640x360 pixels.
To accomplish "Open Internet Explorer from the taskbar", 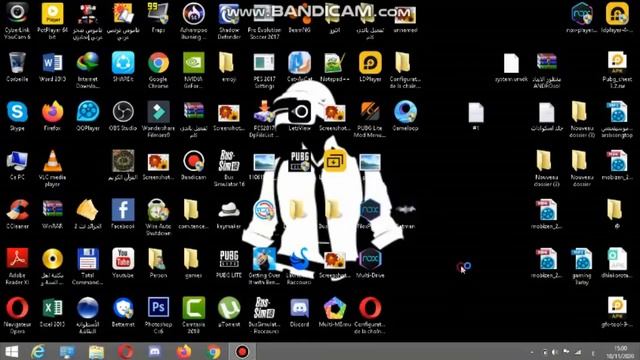I will (x=38, y=351).
